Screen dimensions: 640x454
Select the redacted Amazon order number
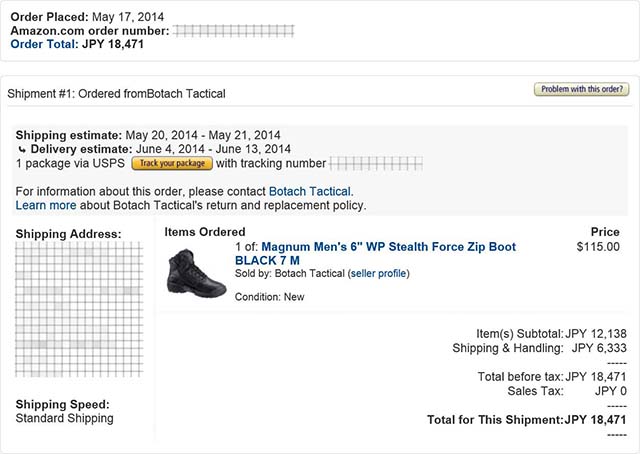pyautogui.click(x=233, y=31)
